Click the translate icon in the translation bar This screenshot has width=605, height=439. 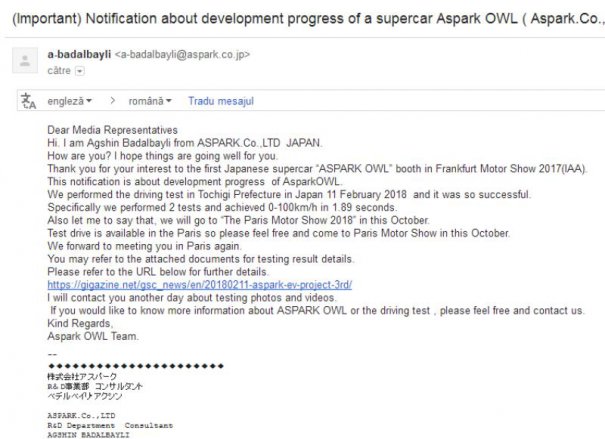29,101
